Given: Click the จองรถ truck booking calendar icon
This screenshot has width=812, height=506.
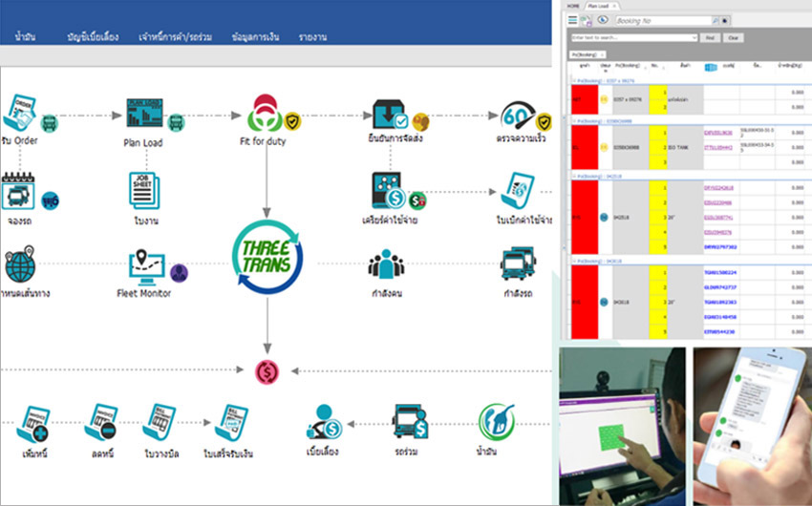Looking at the screenshot, I should (18, 191).
